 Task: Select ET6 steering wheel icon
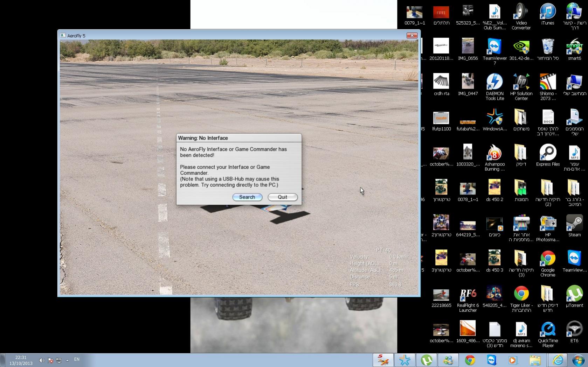click(574, 332)
